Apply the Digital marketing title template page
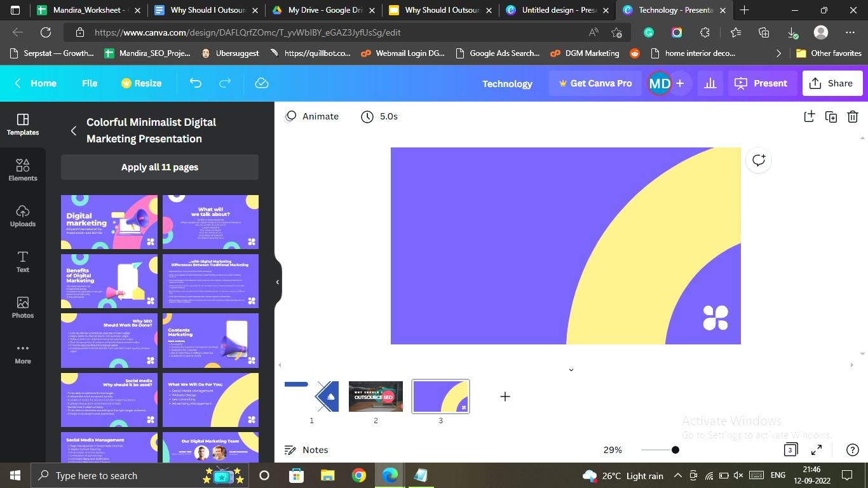868x488 pixels. click(109, 222)
